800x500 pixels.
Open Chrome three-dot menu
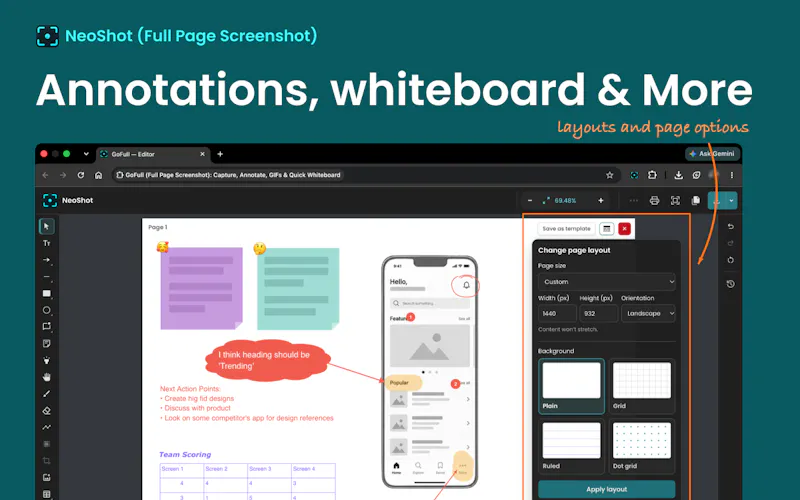coord(732,175)
